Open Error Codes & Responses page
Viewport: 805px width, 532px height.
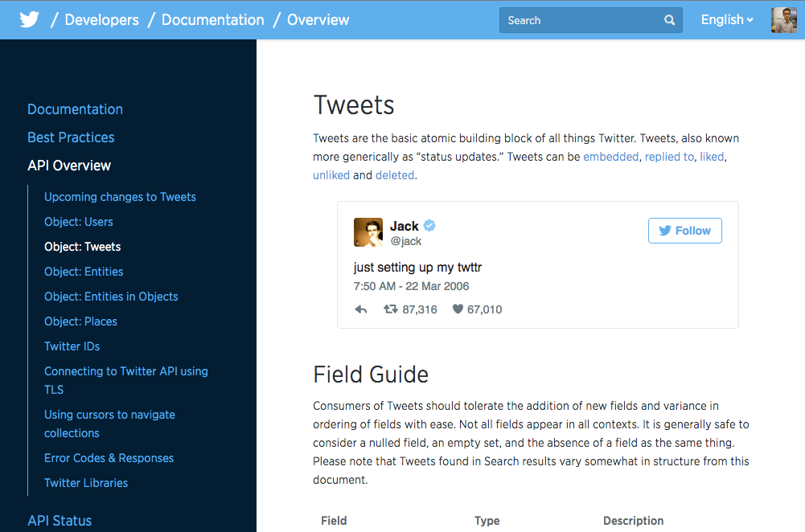point(109,458)
